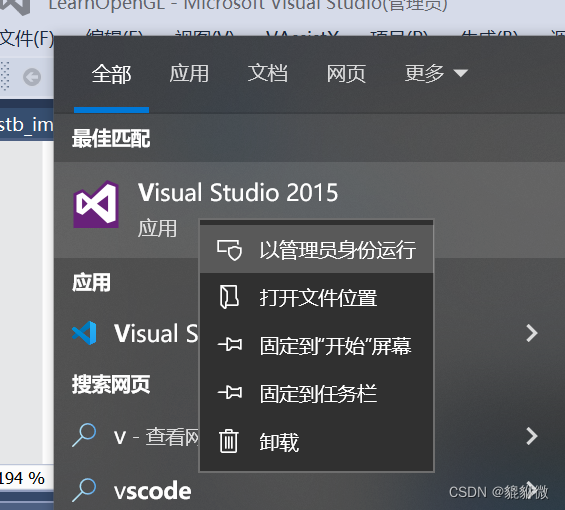This screenshot has width=565, height=510.
Task: Click the Visual Studio 2015 purple icon
Action: (96, 204)
